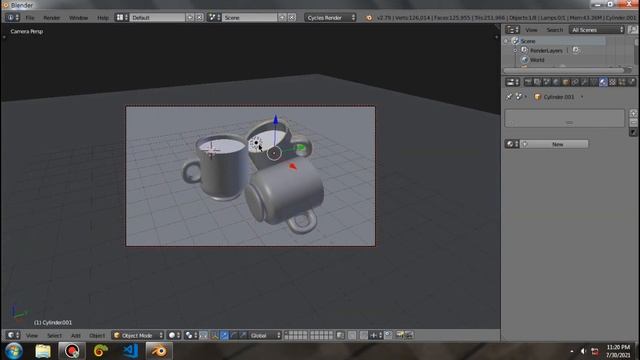The height and width of the screenshot is (360, 640).
Task: Open the Outliner Search menu
Action: [554, 30]
